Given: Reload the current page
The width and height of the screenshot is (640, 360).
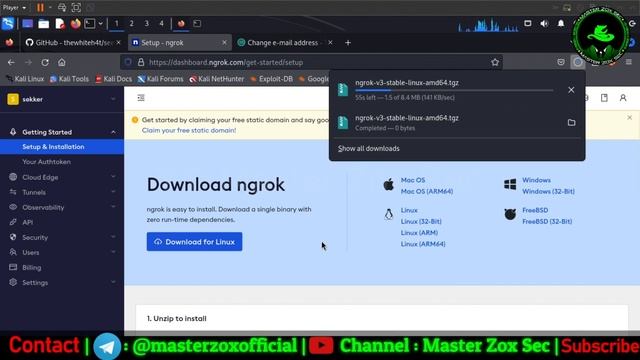Looking at the screenshot, I should tap(45, 62).
